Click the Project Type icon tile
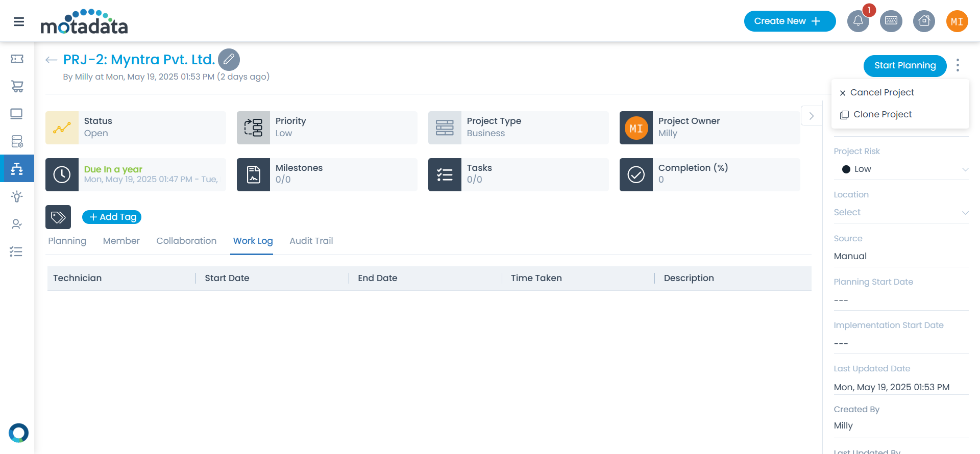This screenshot has height=454, width=980. coord(445,128)
